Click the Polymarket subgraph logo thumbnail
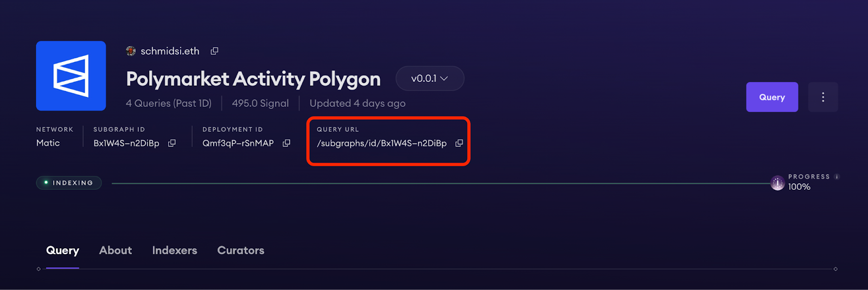Image resolution: width=868 pixels, height=290 pixels. [x=71, y=76]
